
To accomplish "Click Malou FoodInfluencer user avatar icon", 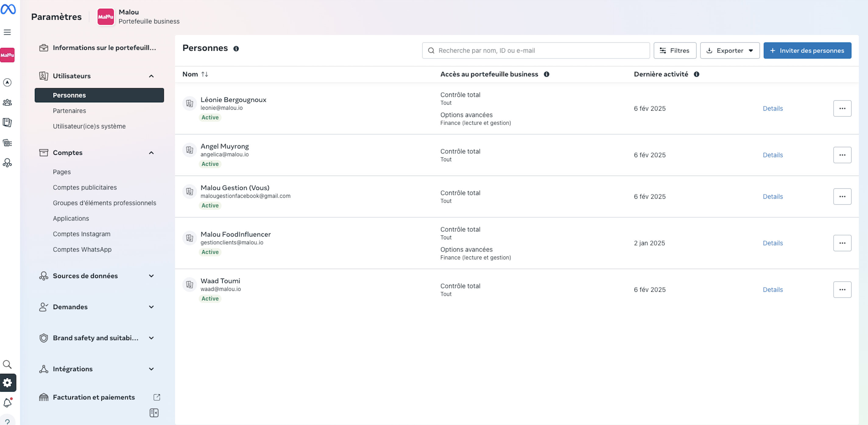I will [189, 238].
